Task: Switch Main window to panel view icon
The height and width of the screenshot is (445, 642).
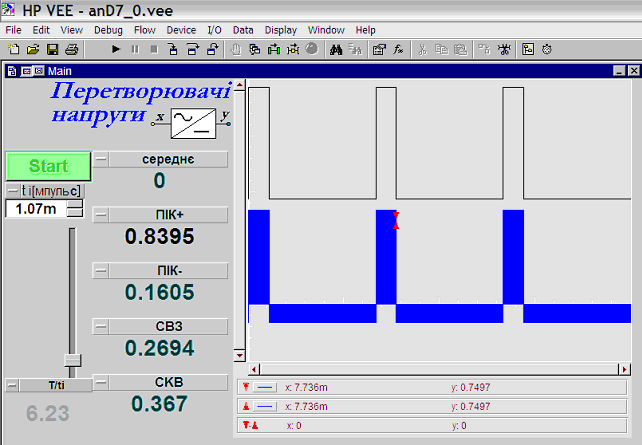Action: click(x=27, y=71)
